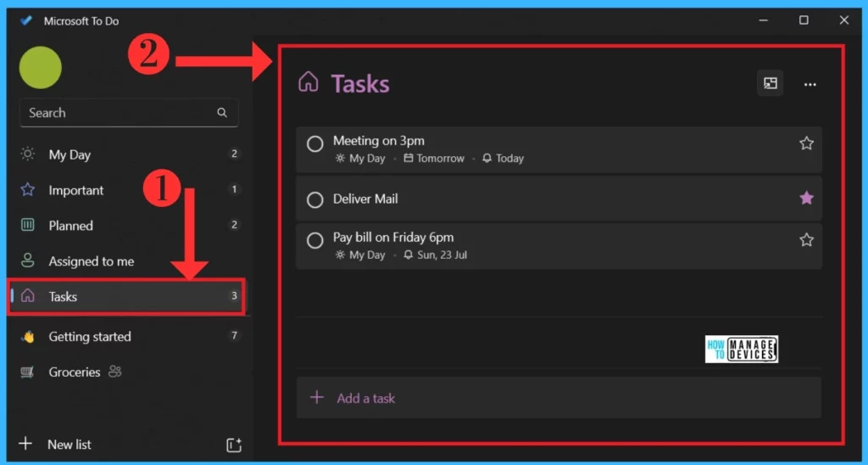
Task: Click the calendar icon next to Tomorrow
Action: [408, 158]
